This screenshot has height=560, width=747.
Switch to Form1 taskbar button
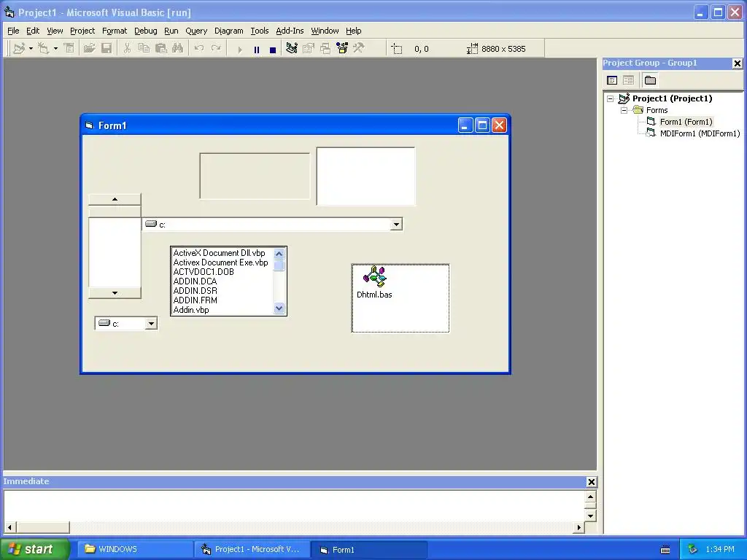tap(368, 550)
